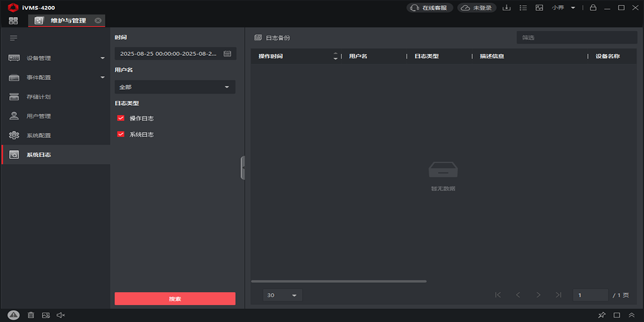The height and width of the screenshot is (322, 644).
Task: Uncheck the 系统日志 checkbox
Action: (x=121, y=134)
